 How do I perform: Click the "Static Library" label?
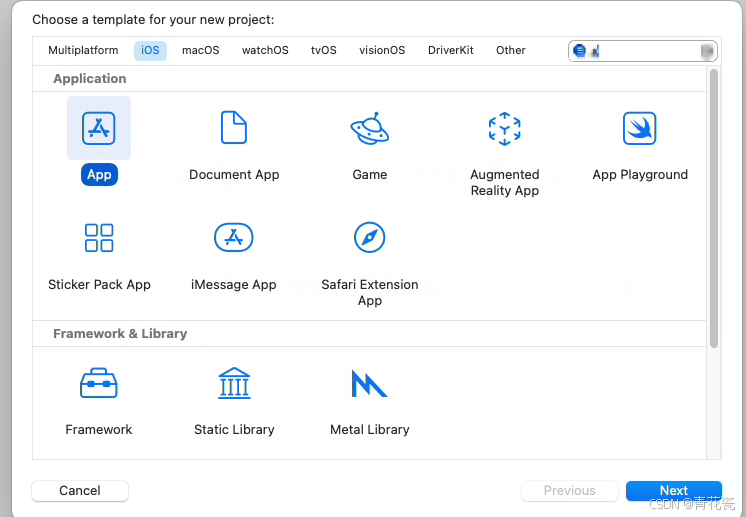(234, 429)
